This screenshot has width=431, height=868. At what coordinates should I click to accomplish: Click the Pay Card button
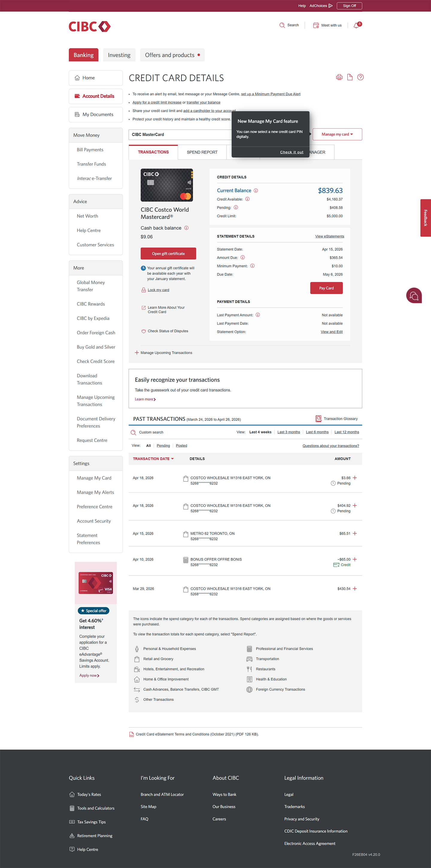[x=327, y=289]
